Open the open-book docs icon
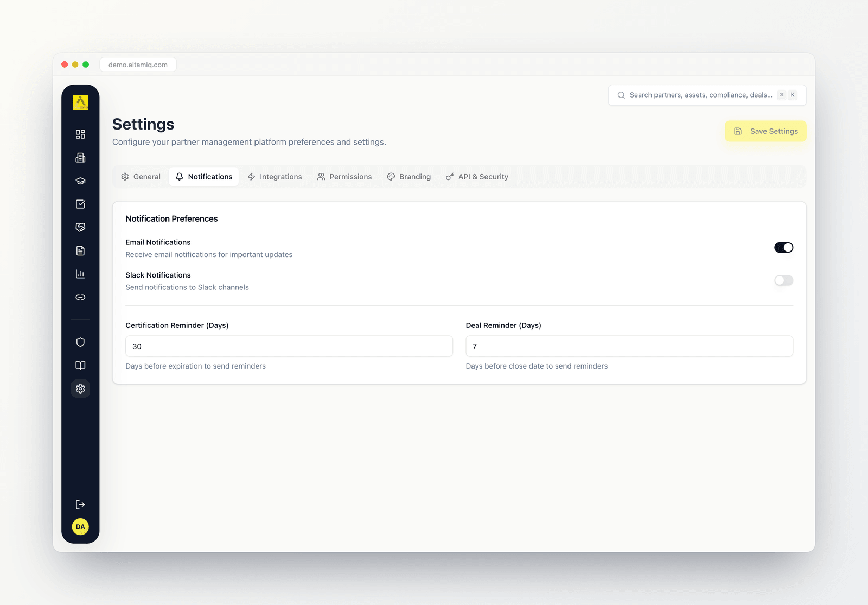The height and width of the screenshot is (605, 868). (x=80, y=365)
